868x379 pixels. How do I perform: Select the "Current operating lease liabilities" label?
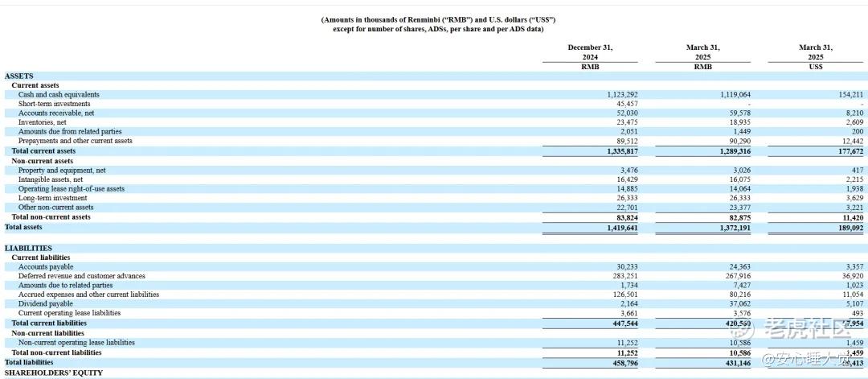[69, 313]
